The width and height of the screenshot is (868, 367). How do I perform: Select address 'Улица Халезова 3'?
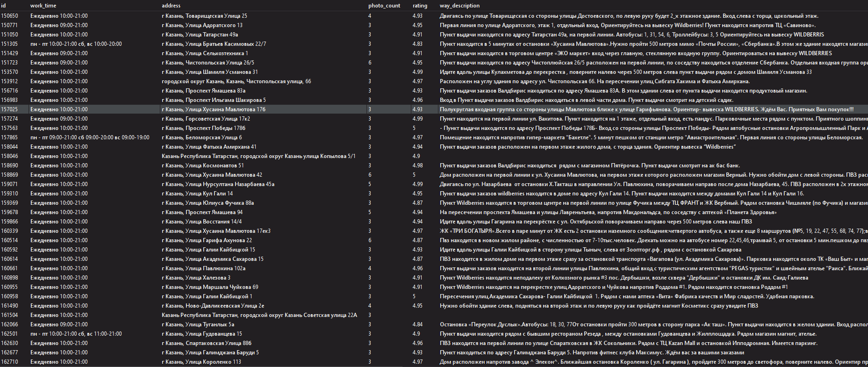[208, 278]
